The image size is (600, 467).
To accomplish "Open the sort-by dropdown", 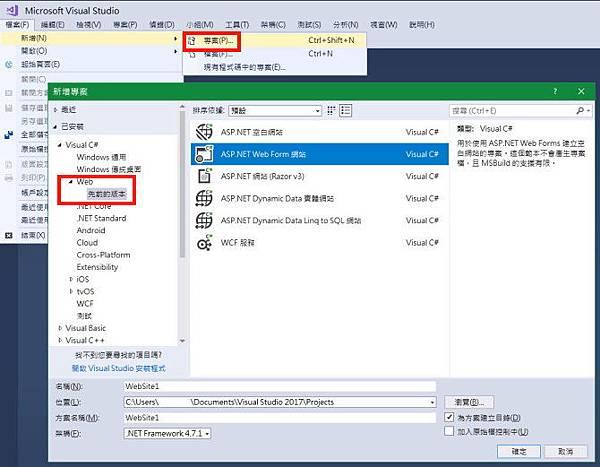I will click(x=275, y=111).
